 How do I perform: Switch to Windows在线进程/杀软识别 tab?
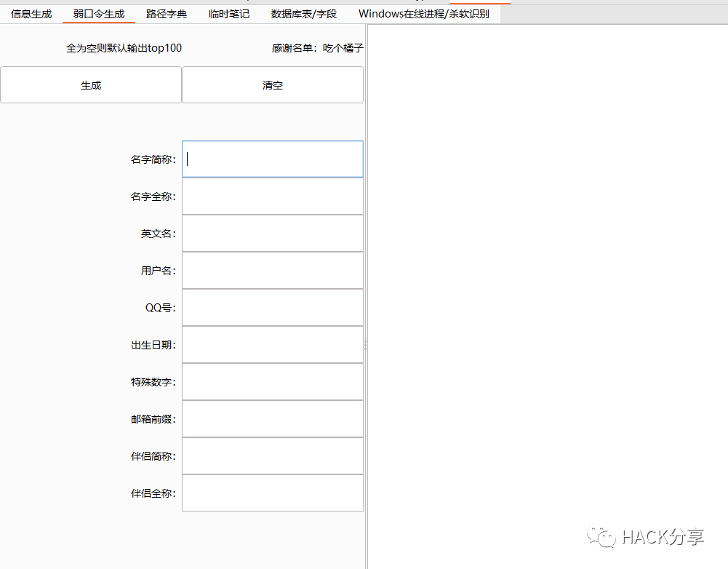[424, 14]
